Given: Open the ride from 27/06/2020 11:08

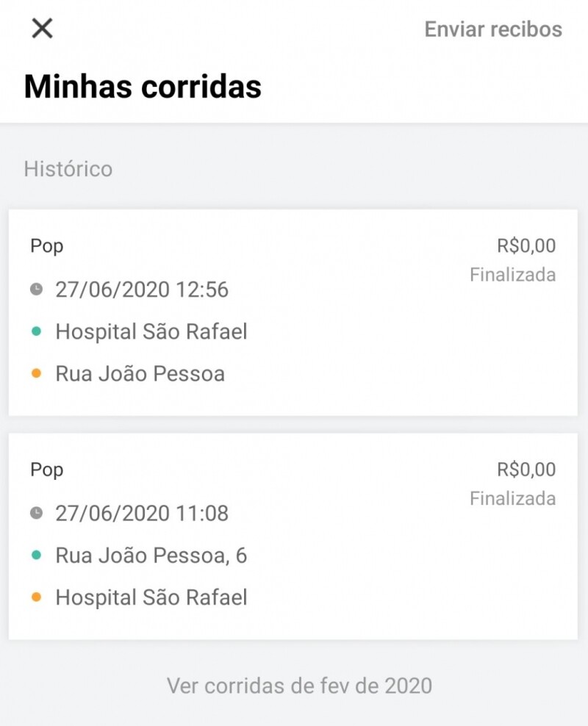Looking at the screenshot, I should [293, 536].
